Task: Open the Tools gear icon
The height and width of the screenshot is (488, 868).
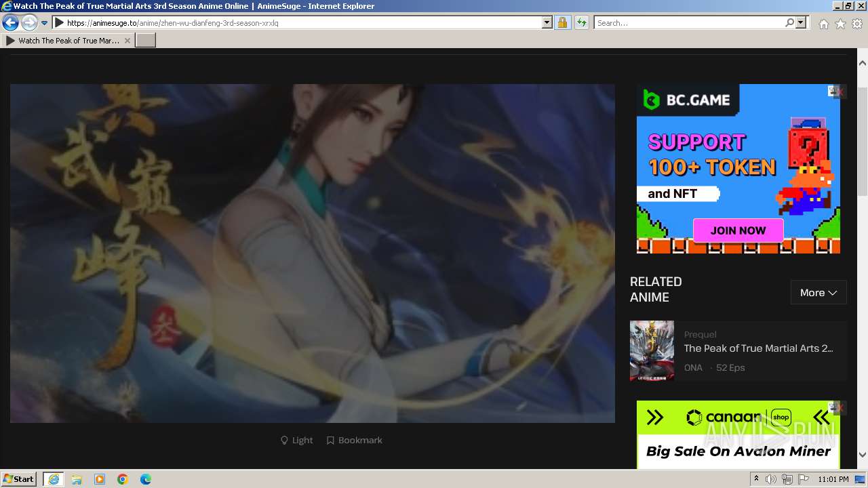Action: tap(857, 24)
